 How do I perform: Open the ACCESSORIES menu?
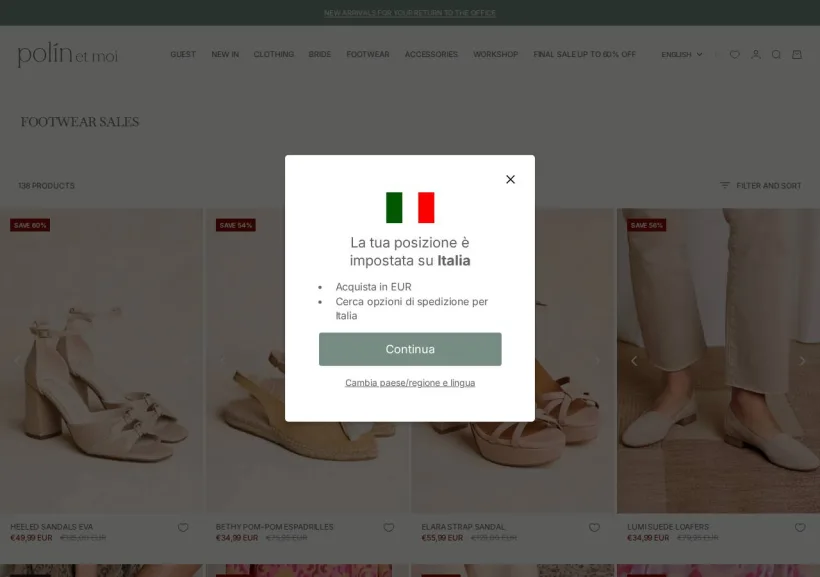[x=431, y=54]
